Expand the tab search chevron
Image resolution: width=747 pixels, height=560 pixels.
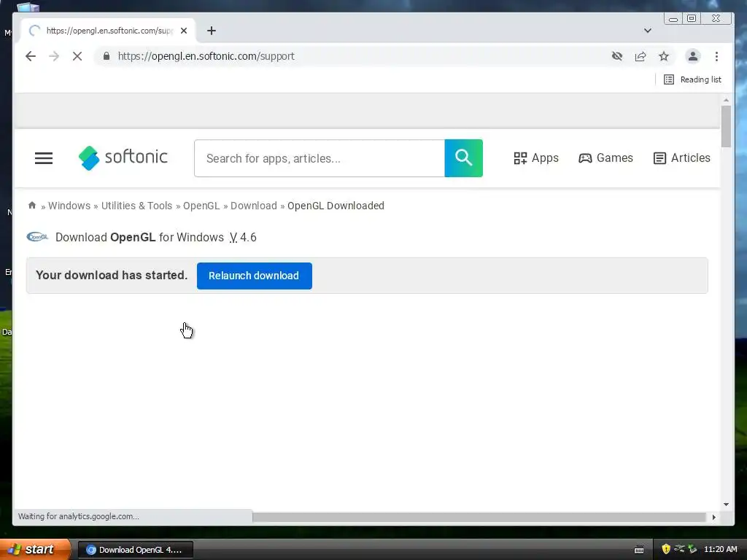click(648, 31)
